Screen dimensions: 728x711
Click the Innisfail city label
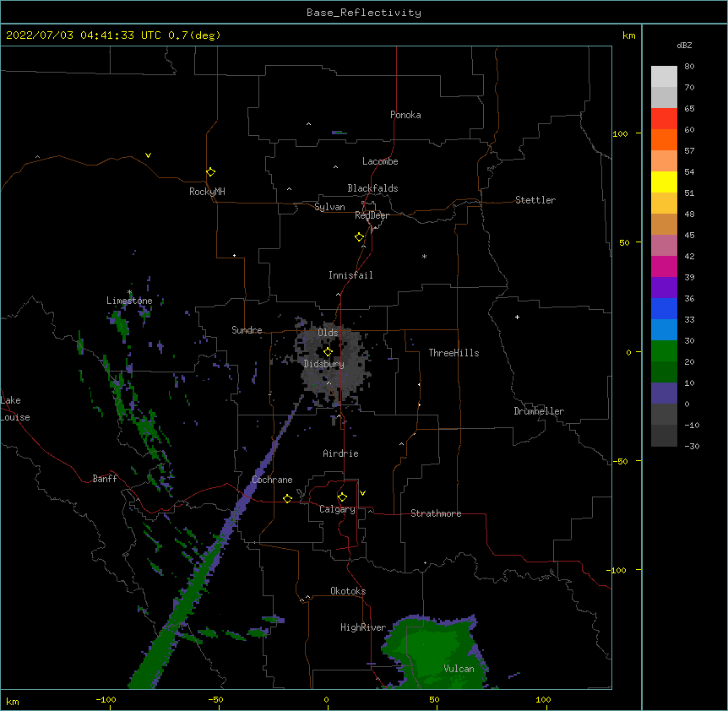pyautogui.click(x=350, y=275)
